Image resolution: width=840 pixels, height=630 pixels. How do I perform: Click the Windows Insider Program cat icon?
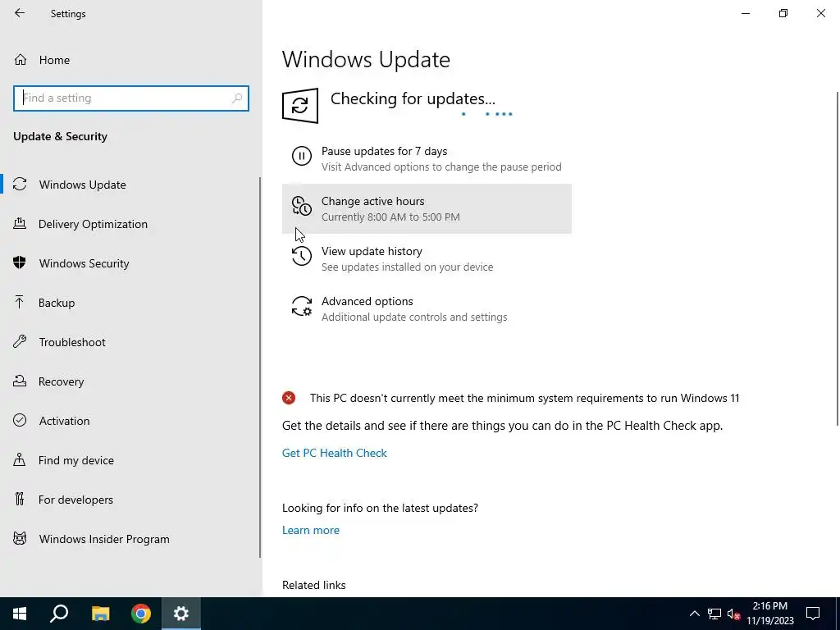[20, 538]
